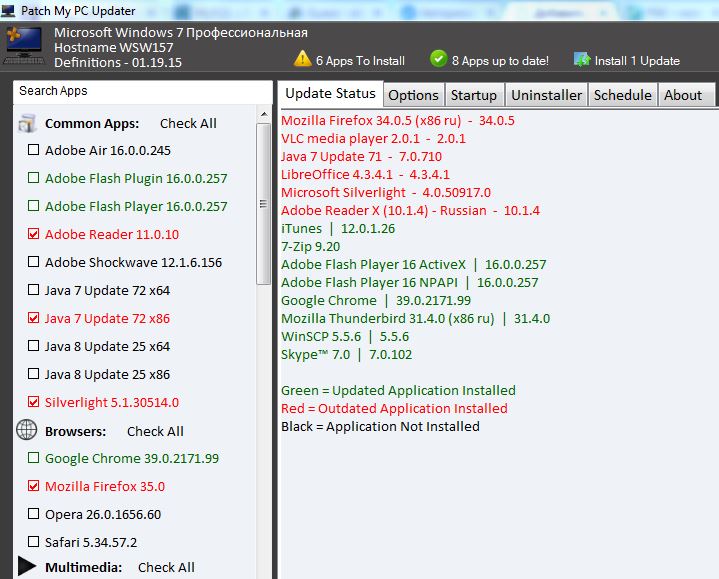Open the Options tab
The image size is (719, 579).
[414, 95]
